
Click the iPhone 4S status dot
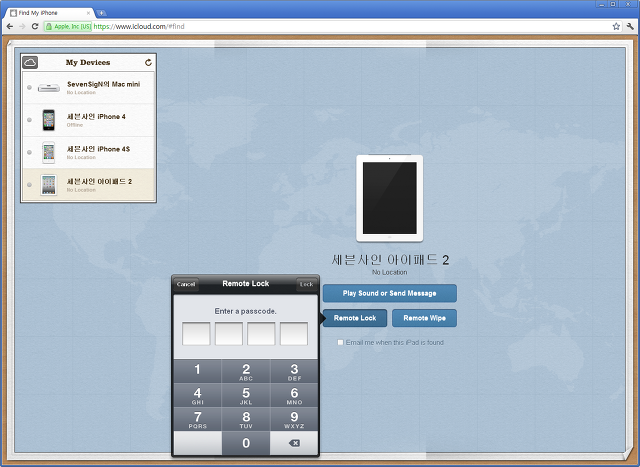[29, 152]
